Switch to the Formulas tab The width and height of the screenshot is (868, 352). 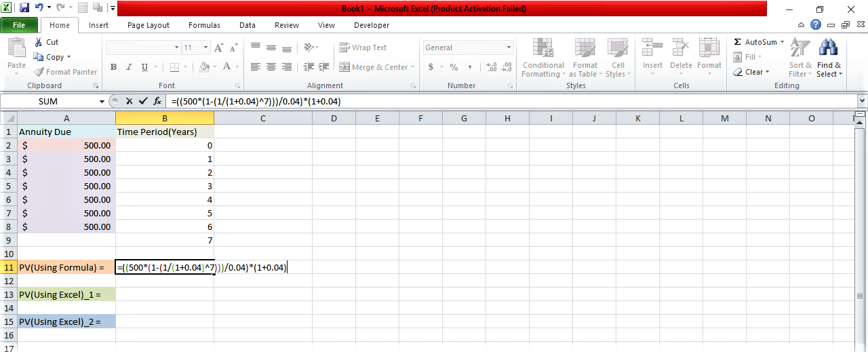pos(204,25)
